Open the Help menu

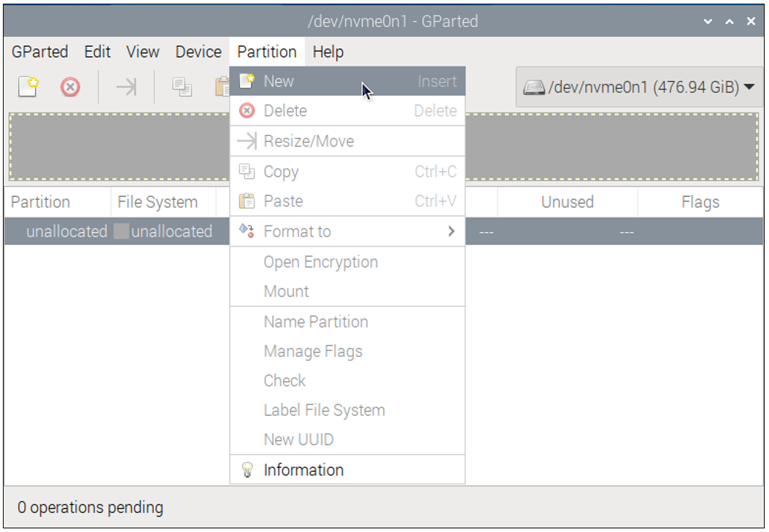click(328, 52)
